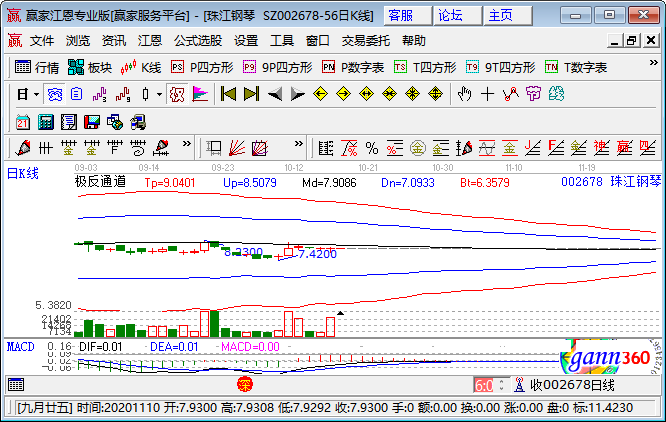Click the 客服 button in title bar
The image size is (666, 422).
click(408, 16)
